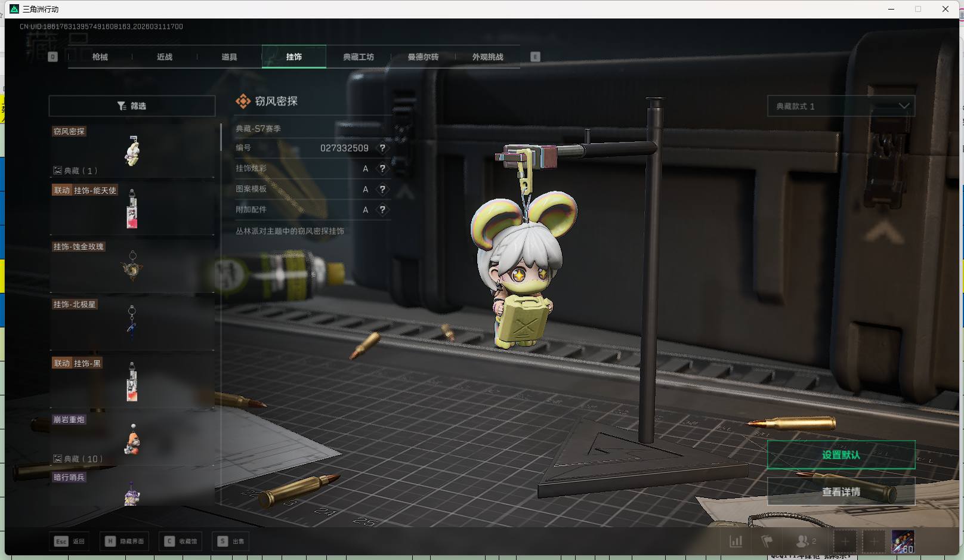Expand the 典藏款式 1 dropdown
Viewport: 964px width, 560px height.
click(841, 106)
